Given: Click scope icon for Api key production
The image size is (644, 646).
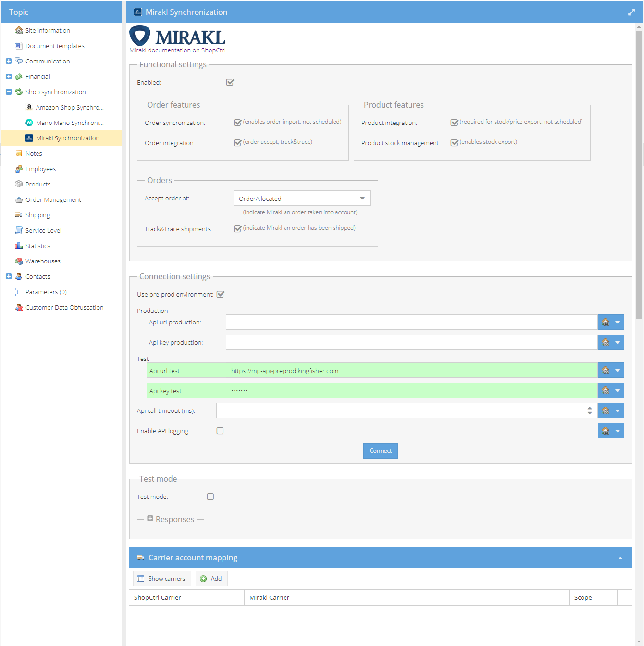Looking at the screenshot, I should (x=605, y=342).
